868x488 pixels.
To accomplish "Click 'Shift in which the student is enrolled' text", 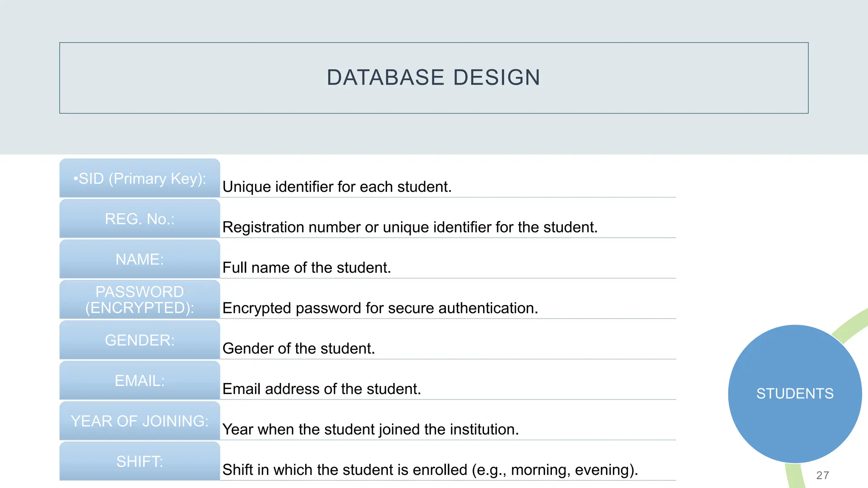I will tap(430, 470).
